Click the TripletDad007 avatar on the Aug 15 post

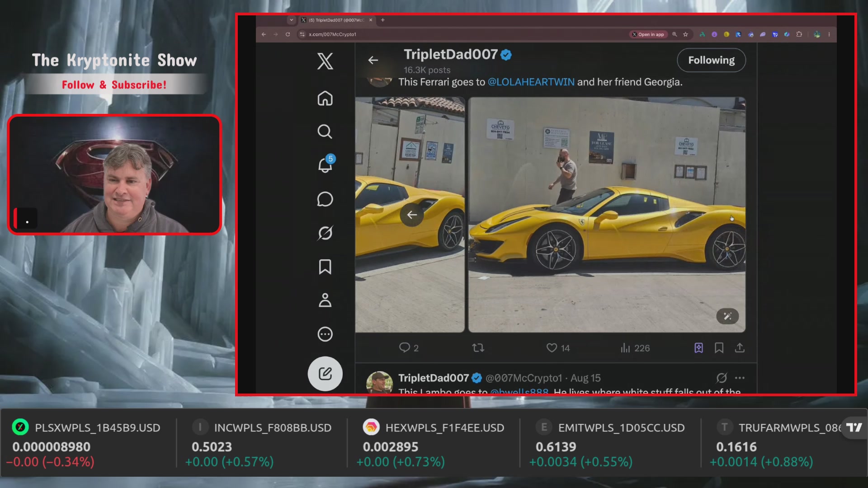[379, 382]
